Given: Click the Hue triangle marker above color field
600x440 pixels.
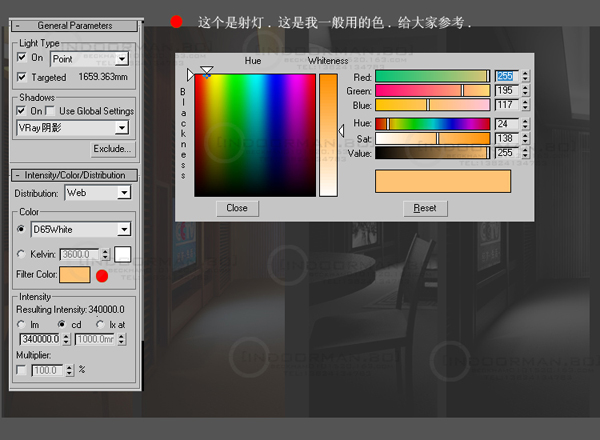Looking at the screenshot, I should point(207,72).
